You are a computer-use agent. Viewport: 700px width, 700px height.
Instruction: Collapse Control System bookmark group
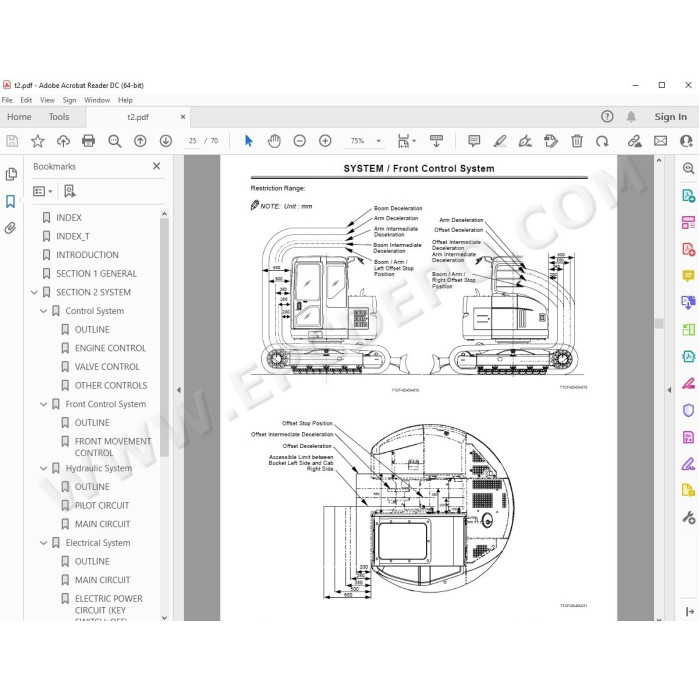tap(43, 311)
